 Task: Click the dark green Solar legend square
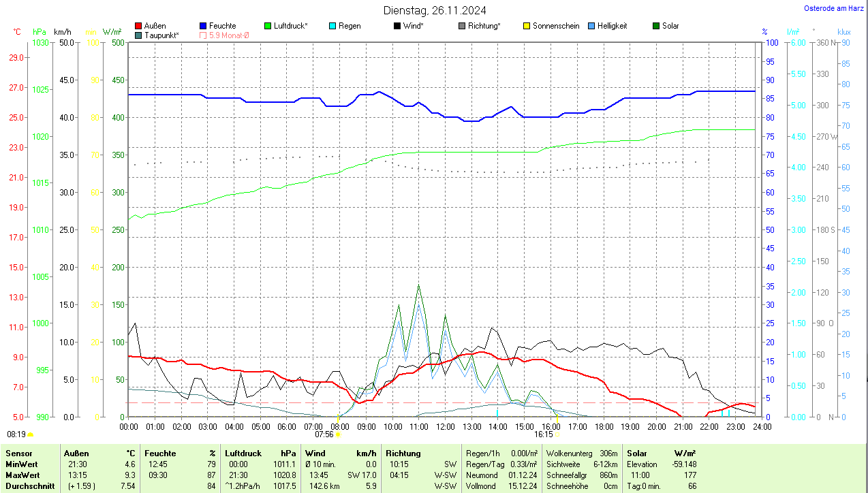click(x=656, y=26)
